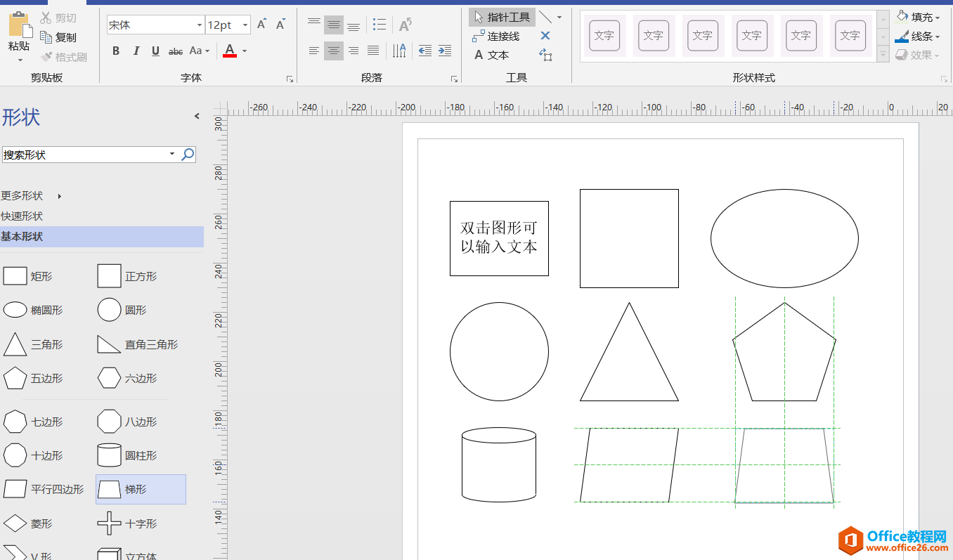Toggle bold formatting (B)
This screenshot has width=953, height=560.
[x=116, y=51]
